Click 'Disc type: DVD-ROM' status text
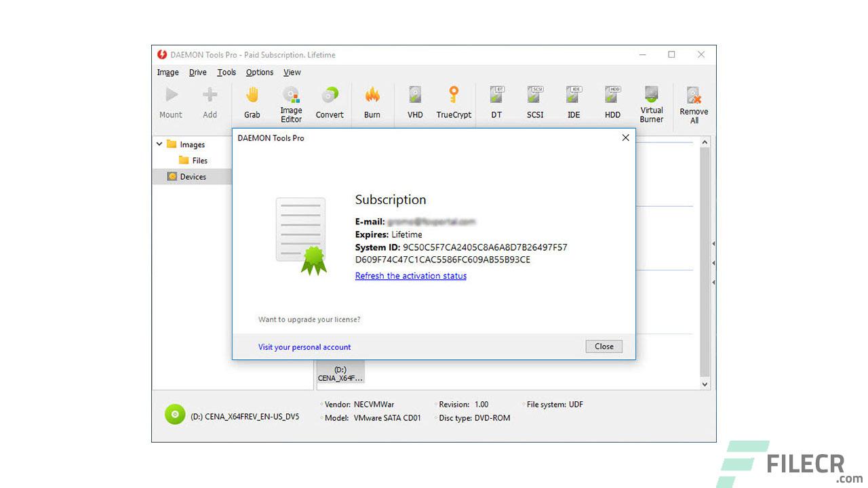The width and height of the screenshot is (868, 488). pos(474,418)
